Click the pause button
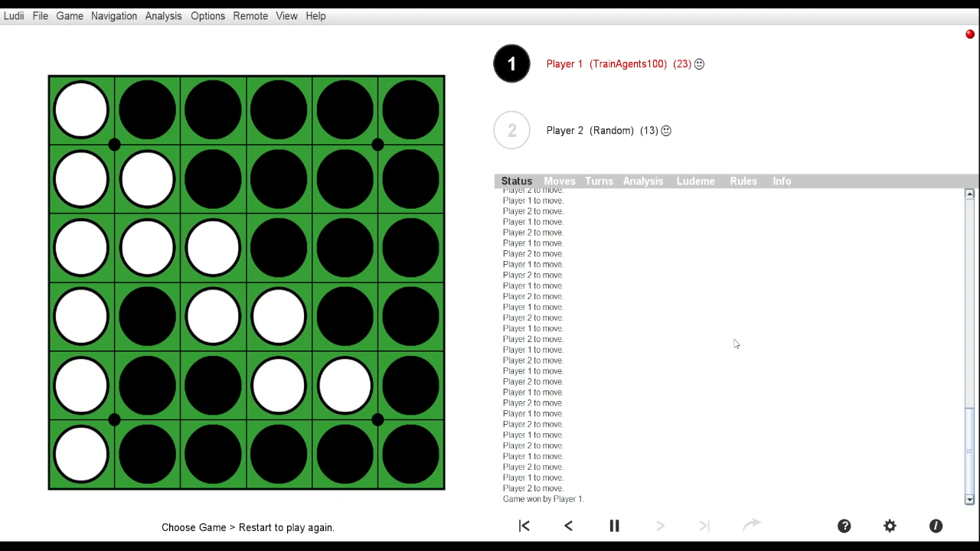 [x=614, y=526]
